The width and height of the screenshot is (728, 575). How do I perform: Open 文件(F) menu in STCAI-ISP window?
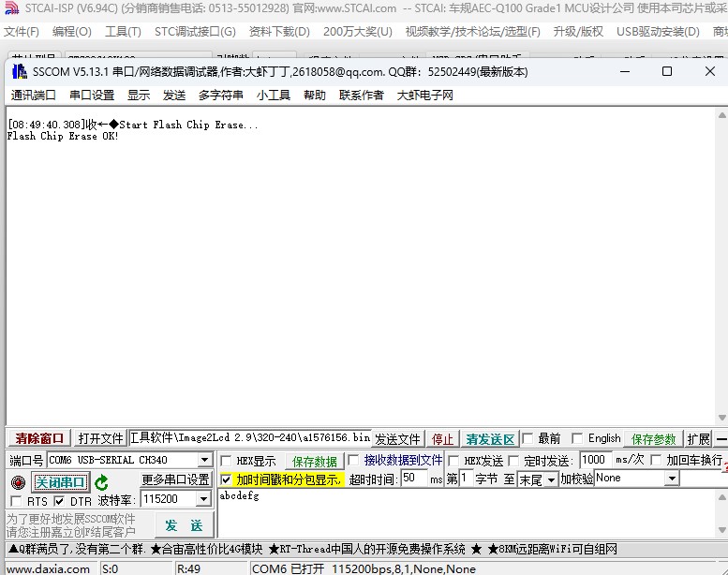pyautogui.click(x=22, y=32)
